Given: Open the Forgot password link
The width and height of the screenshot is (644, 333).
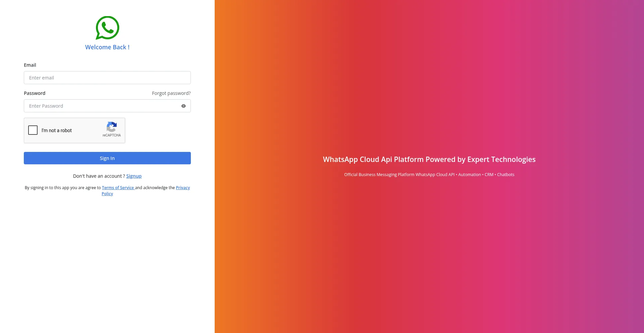Looking at the screenshot, I should tap(171, 93).
